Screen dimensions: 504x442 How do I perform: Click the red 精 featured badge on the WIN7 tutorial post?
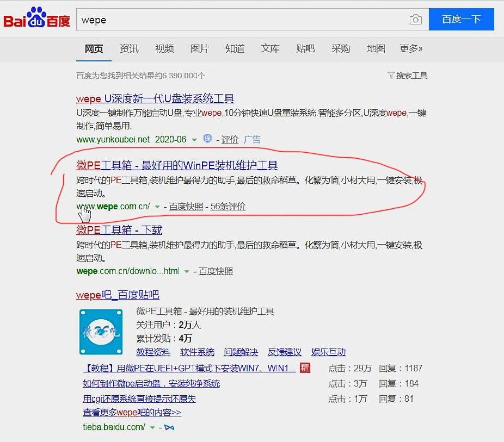click(305, 368)
